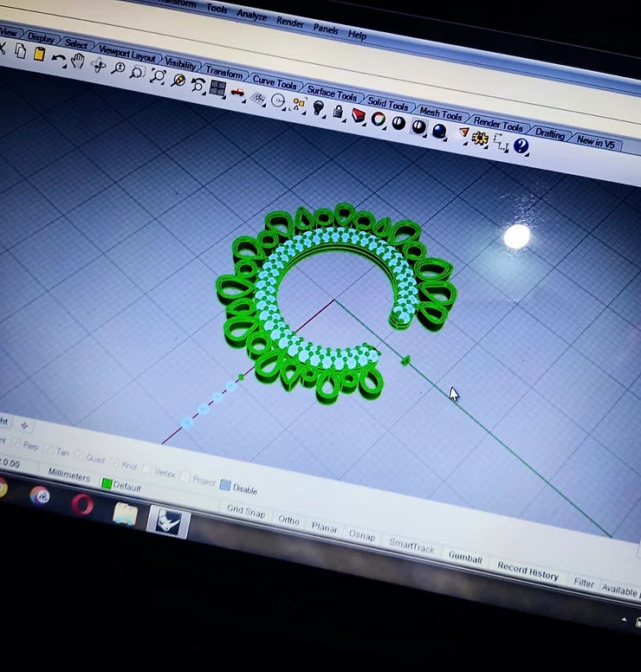Switch to the Mesh Tools tab
This screenshot has width=641, height=672.
point(441,113)
